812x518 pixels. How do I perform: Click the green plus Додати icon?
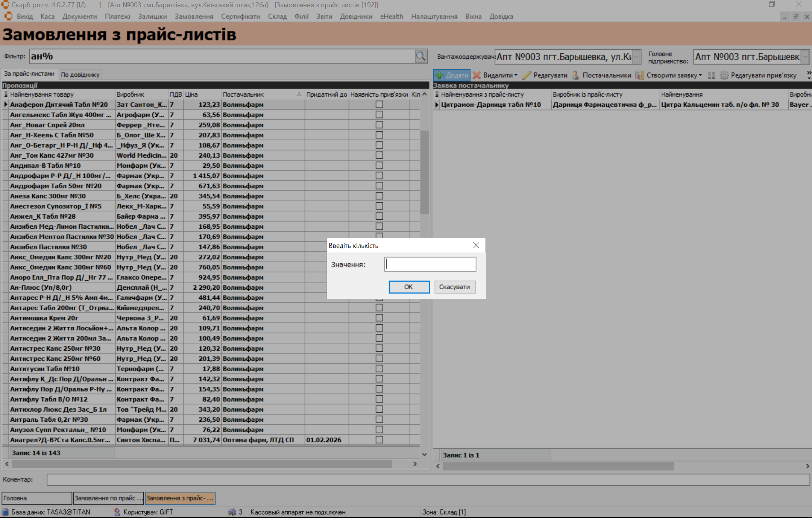tap(439, 75)
